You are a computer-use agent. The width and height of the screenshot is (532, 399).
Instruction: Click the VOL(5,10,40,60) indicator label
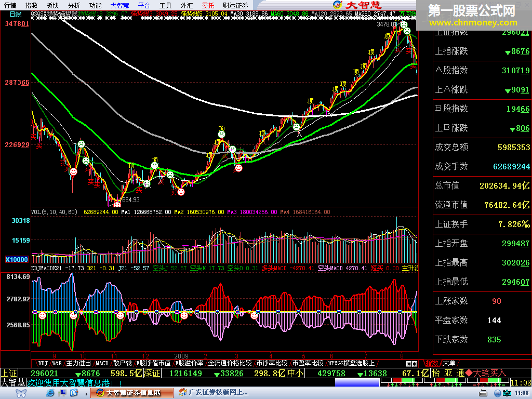click(54, 212)
